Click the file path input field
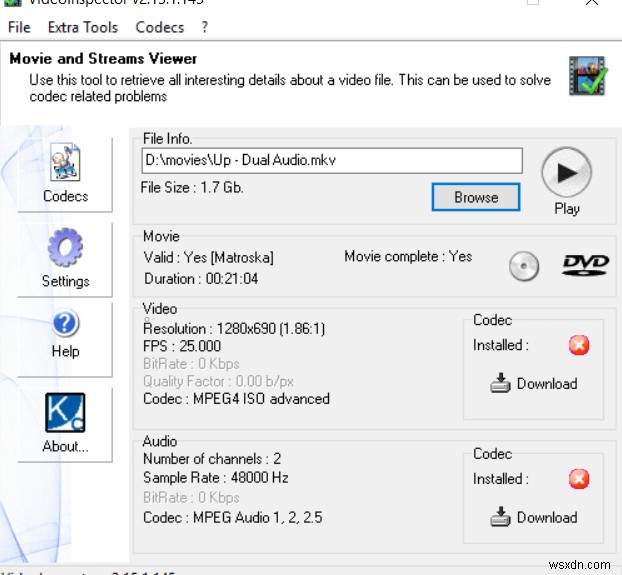622x575 pixels. [332, 161]
